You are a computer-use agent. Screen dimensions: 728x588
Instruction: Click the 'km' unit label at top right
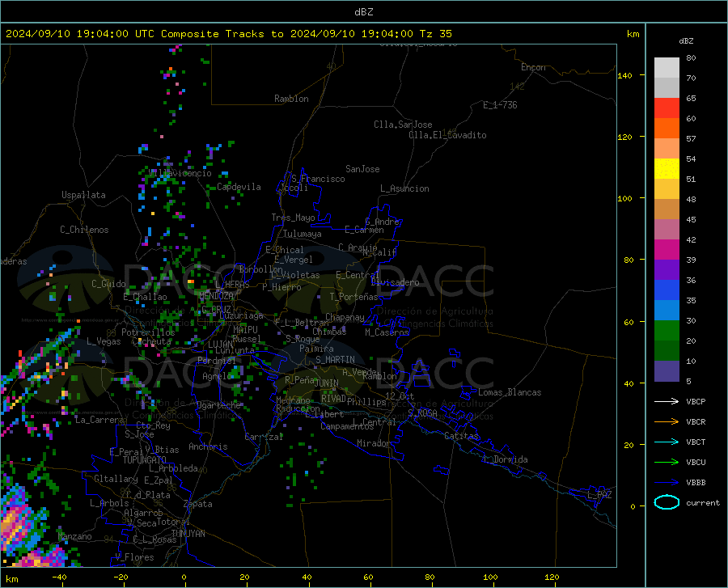tap(633, 34)
